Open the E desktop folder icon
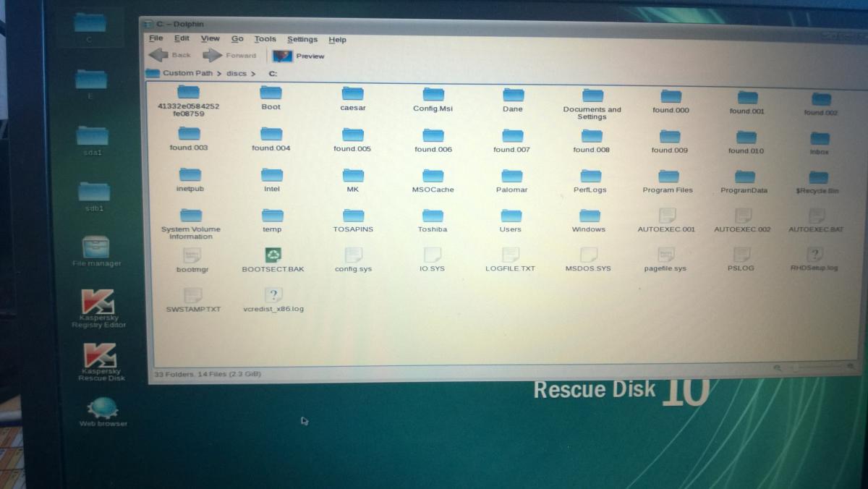Viewport: 868px width, 489px height. point(90,83)
